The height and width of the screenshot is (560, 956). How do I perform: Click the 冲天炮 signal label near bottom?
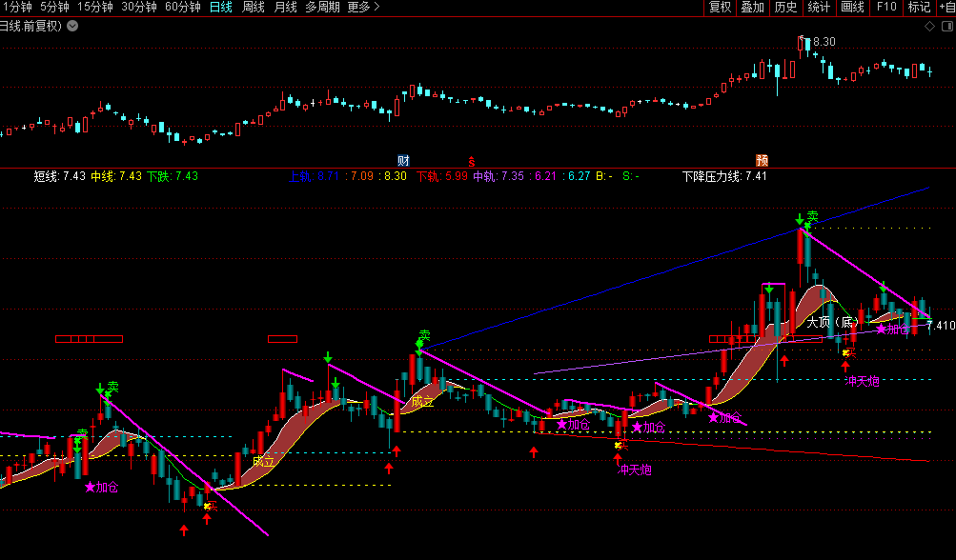(635, 470)
